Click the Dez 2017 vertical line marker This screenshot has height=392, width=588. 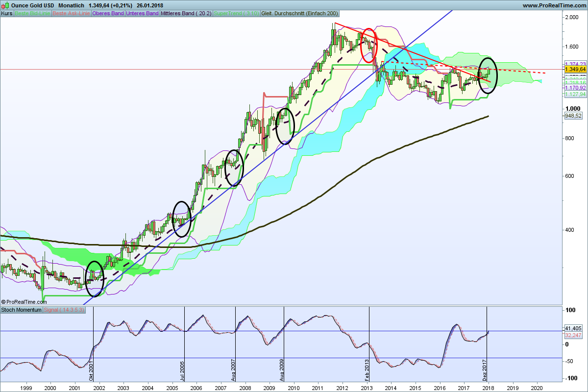coord(485,371)
